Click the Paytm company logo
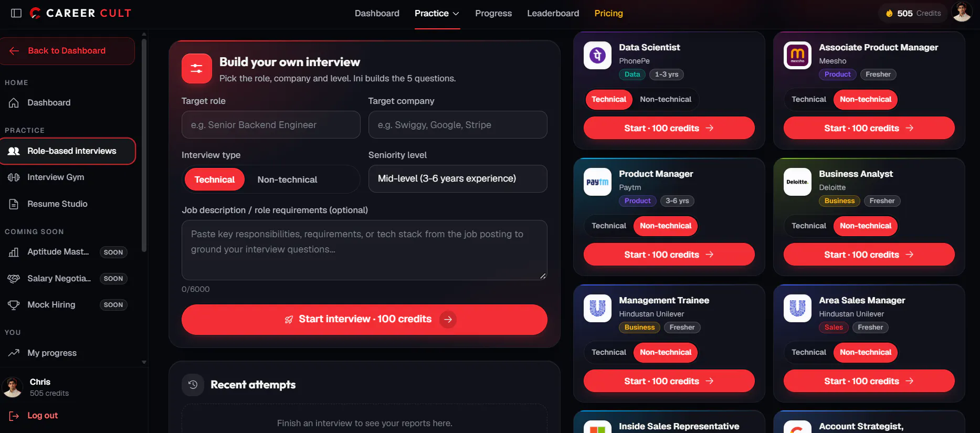 pos(597,182)
